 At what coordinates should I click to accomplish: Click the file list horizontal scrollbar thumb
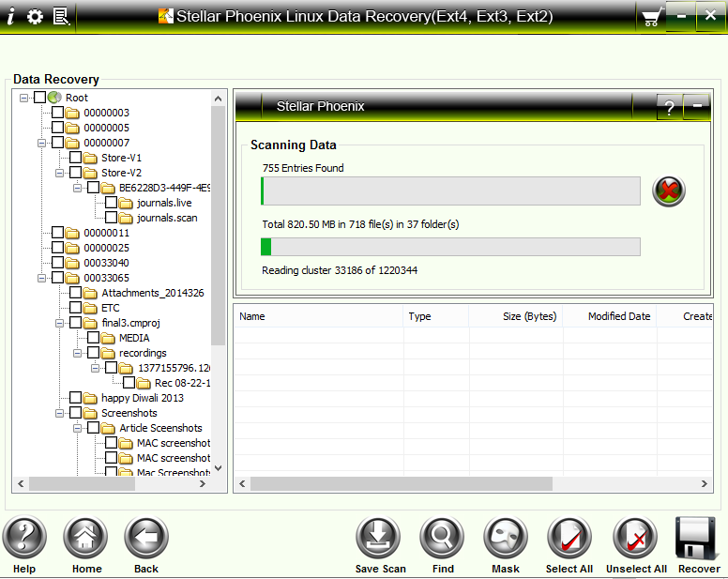click(402, 484)
